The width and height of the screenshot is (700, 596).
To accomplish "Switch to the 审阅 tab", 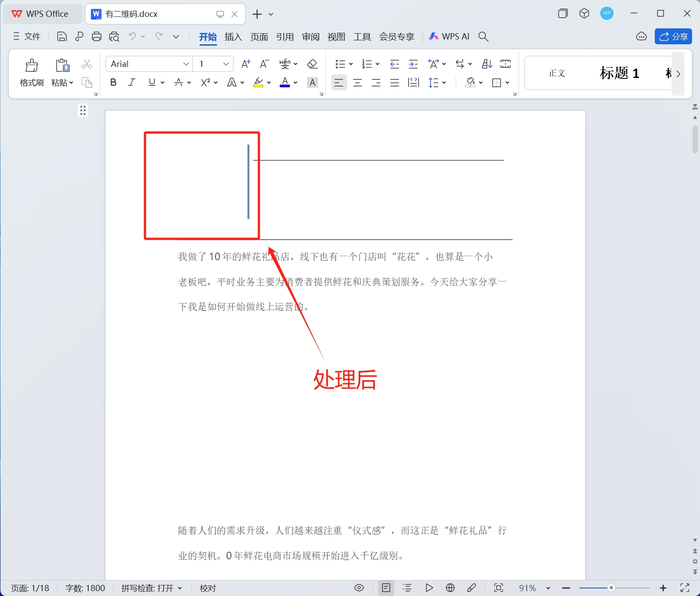I will click(310, 37).
